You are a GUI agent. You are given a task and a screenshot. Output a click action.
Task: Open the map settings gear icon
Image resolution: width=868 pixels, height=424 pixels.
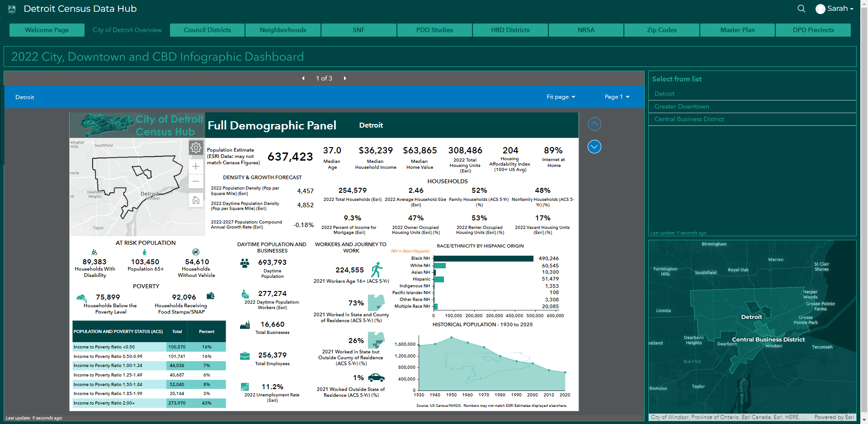(x=196, y=148)
